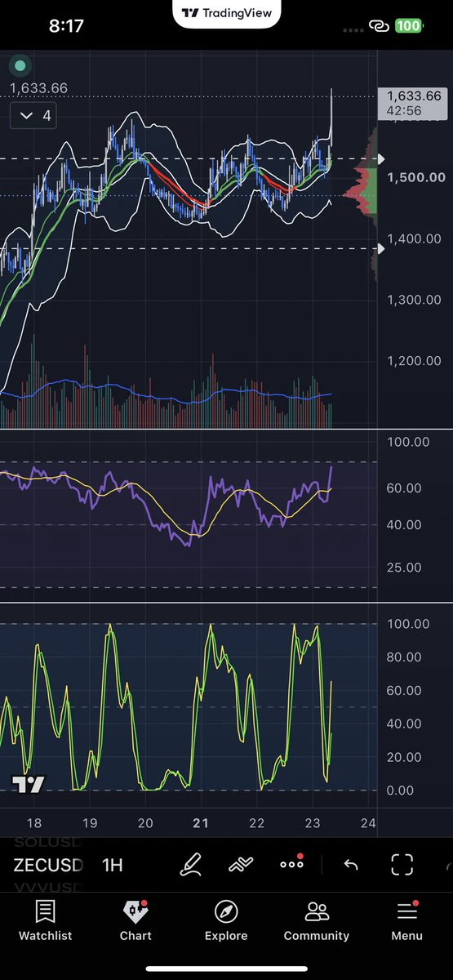453x980 pixels.
Task: Open the Community tab
Action: pos(317,920)
